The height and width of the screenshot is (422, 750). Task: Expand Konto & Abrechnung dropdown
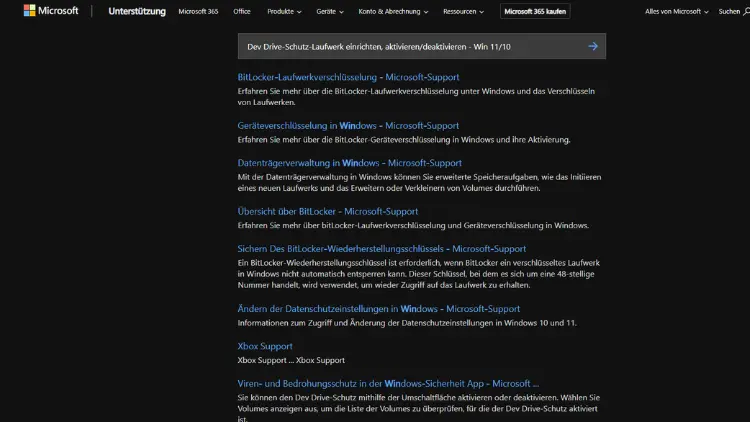[393, 11]
